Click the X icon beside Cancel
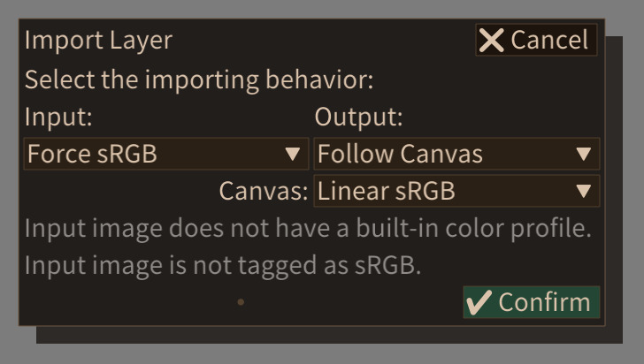The width and height of the screenshot is (644, 364). pos(491,41)
